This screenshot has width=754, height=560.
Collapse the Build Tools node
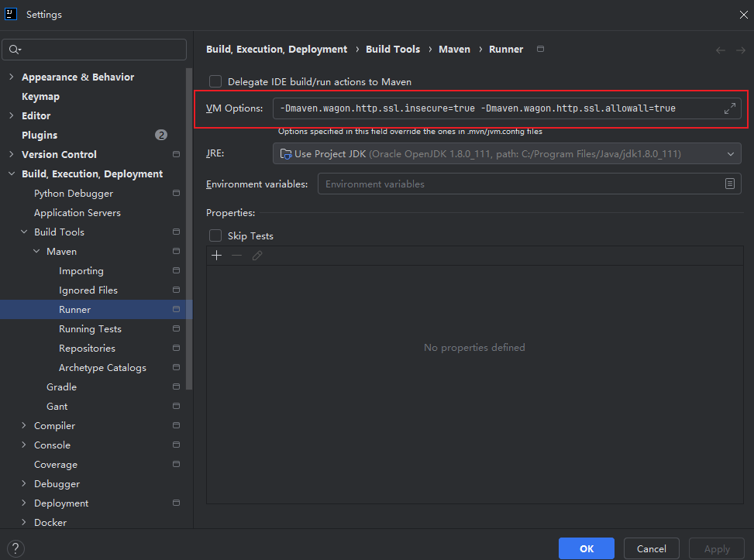[24, 232]
